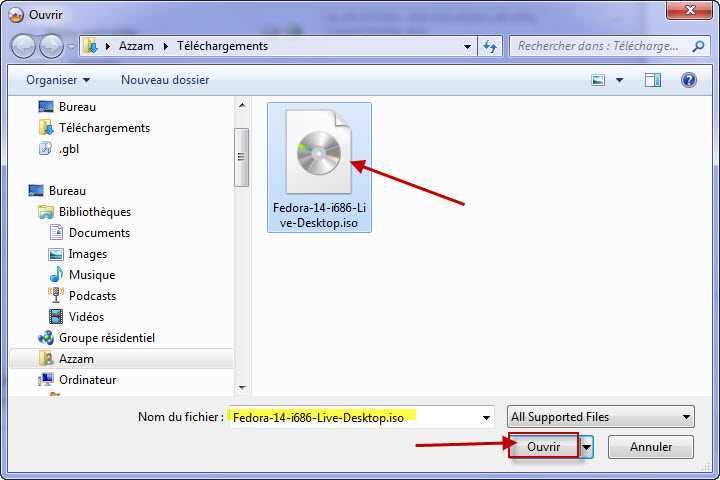Open the Nom du fichier dropdown arrow

click(x=486, y=418)
